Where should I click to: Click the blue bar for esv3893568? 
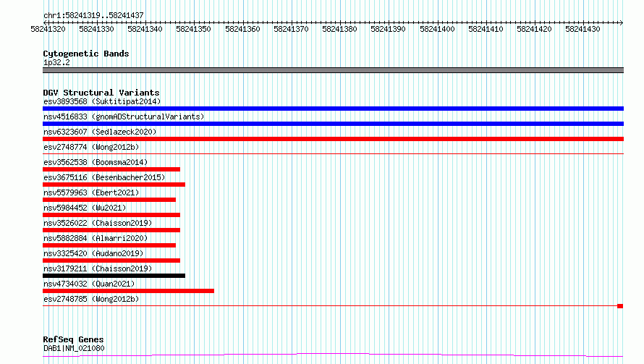333,109
